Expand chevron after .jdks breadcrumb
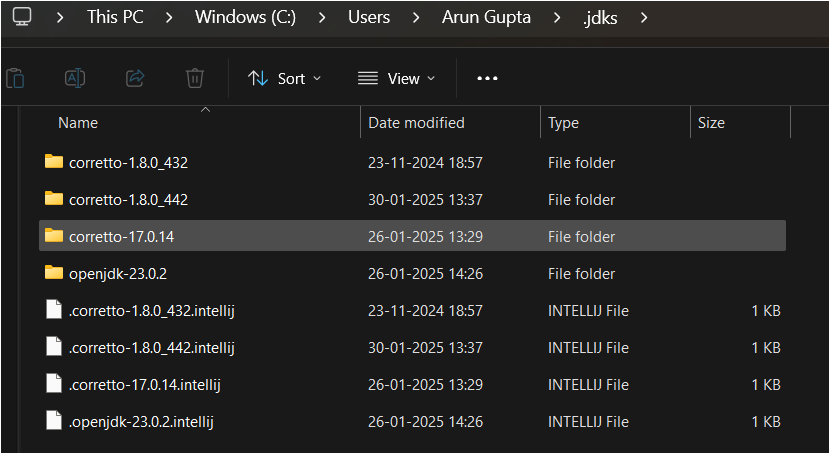This screenshot has width=830, height=454. click(x=644, y=17)
